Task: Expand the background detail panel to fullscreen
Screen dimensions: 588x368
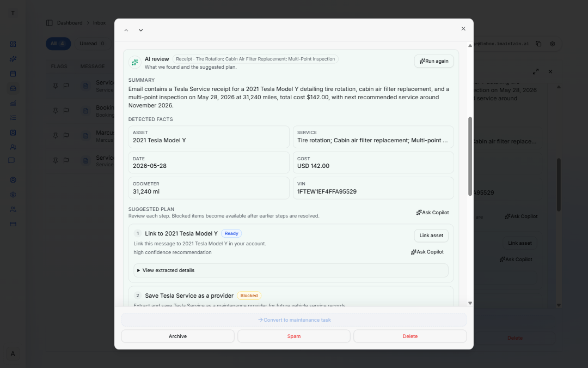Action: pos(536,71)
